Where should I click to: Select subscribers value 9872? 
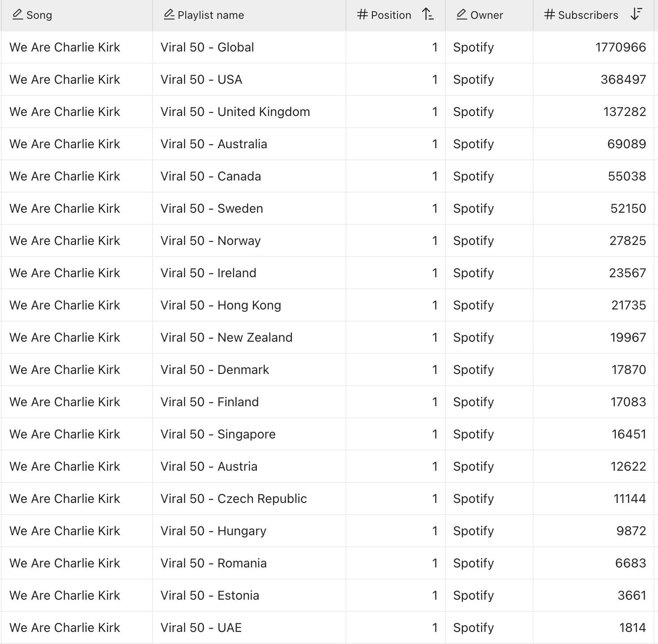click(631, 531)
